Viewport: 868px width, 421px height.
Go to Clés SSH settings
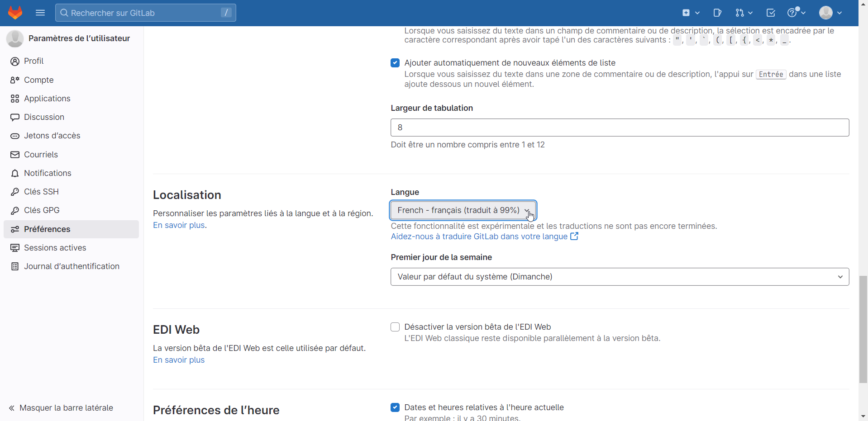click(41, 192)
